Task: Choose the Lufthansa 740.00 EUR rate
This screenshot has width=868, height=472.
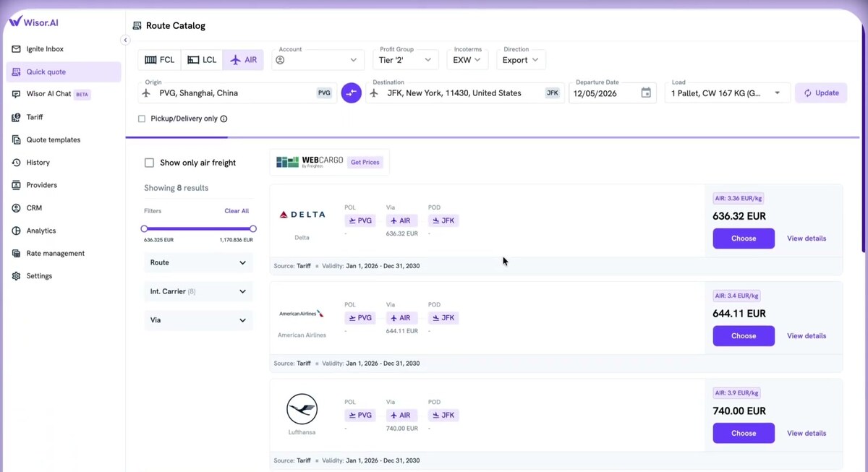Action: tap(744, 433)
